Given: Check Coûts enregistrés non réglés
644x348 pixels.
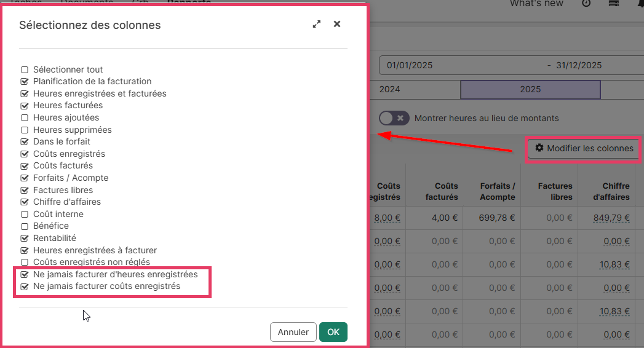Looking at the screenshot, I should 25,263.
